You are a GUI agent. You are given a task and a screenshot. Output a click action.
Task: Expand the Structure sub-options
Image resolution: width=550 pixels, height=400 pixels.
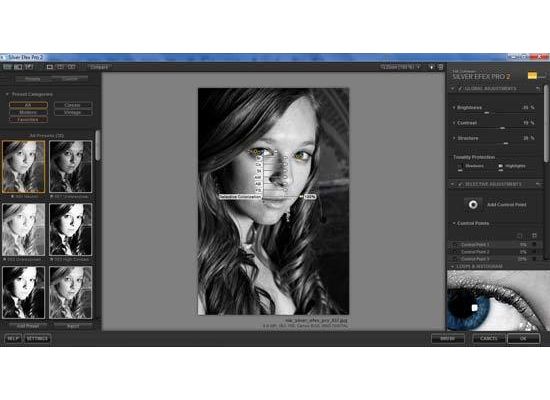pos(454,138)
